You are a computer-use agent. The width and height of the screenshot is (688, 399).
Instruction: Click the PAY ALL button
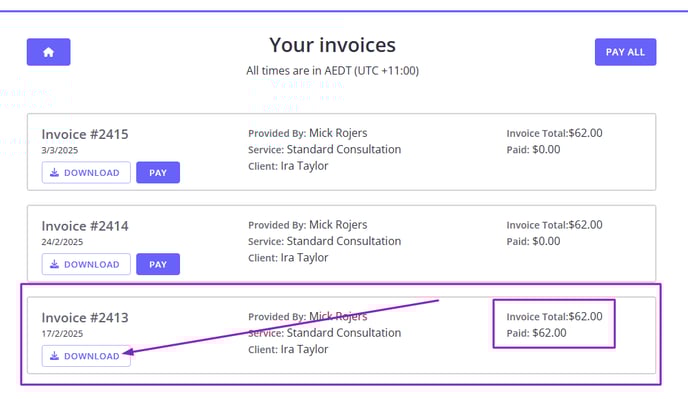625,52
